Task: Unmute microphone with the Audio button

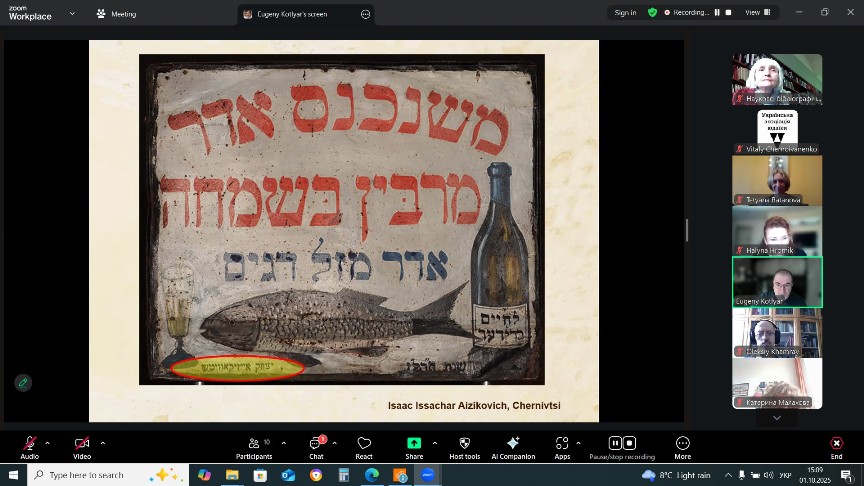Action: 29,444
